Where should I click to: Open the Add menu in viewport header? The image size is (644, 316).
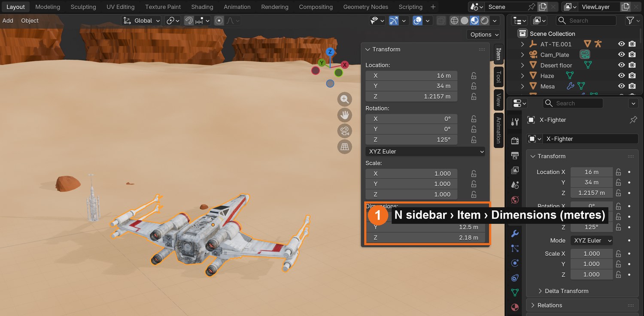pos(8,21)
